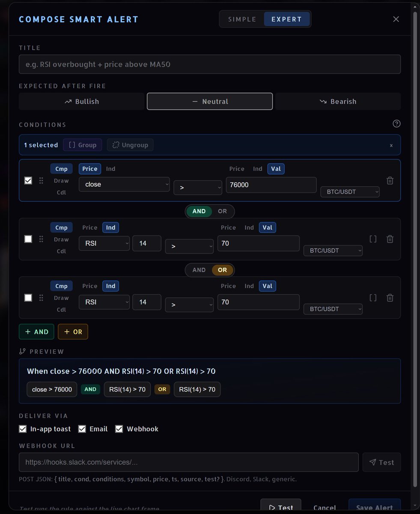Open RSI indicator dropdown in row after close
This screenshot has height=514, width=420.
(104, 243)
